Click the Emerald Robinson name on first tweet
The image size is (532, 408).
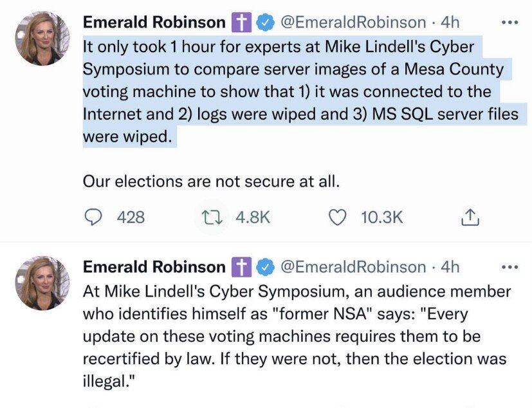click(154, 22)
